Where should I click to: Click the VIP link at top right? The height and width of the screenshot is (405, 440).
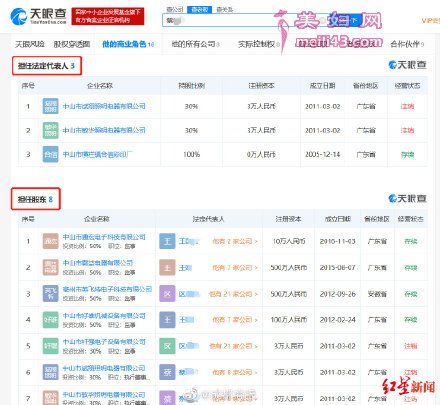click(431, 21)
